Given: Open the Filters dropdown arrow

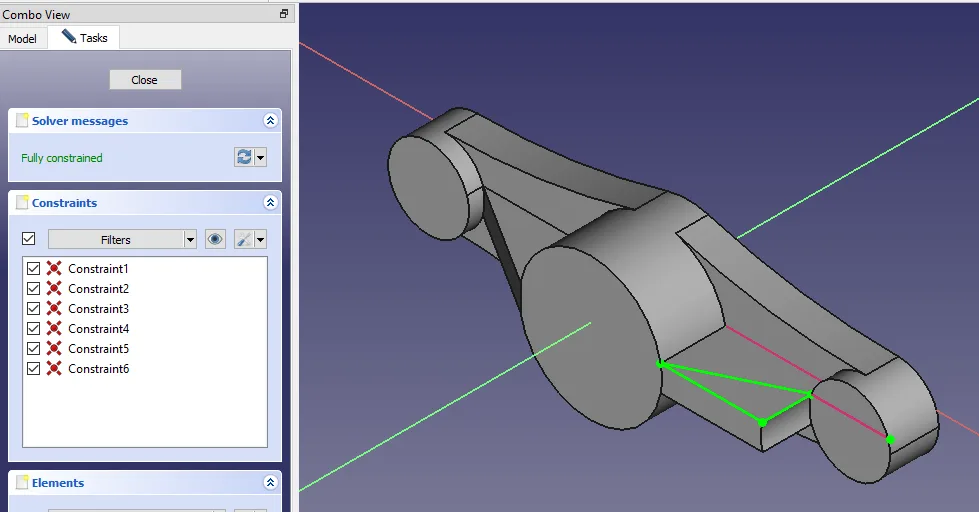Looking at the screenshot, I should tap(190, 239).
